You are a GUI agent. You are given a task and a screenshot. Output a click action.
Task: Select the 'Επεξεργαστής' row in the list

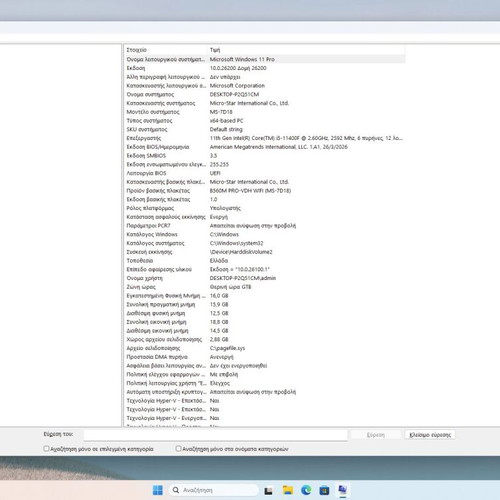tap(265, 138)
